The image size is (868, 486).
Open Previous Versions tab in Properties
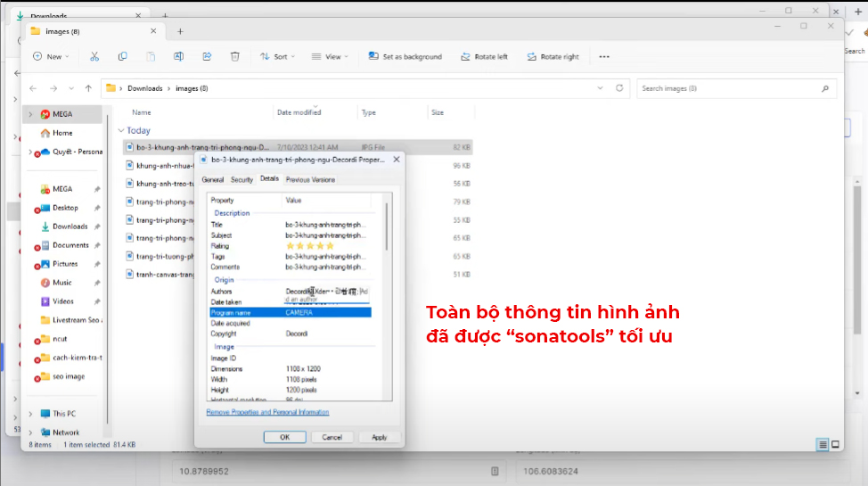310,179
